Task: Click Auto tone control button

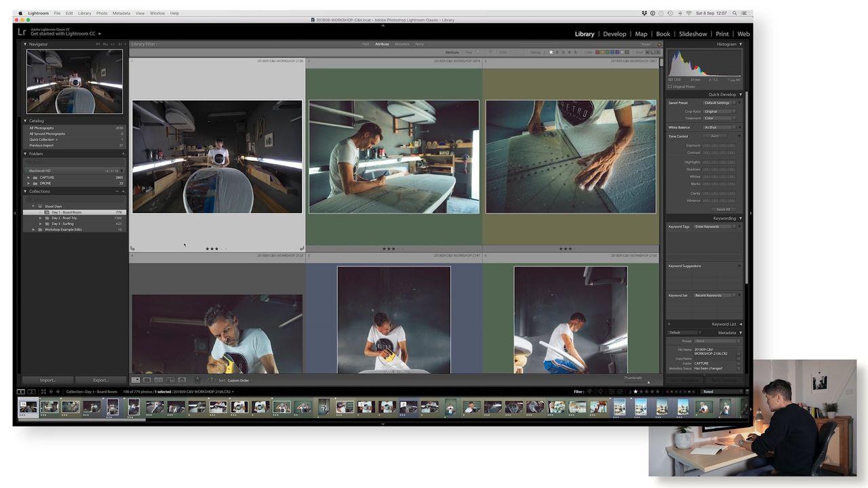Action: 715,136
